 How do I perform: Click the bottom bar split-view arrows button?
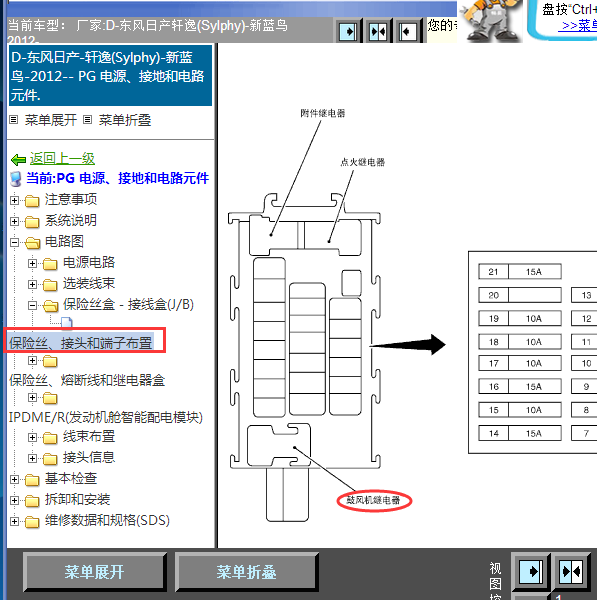coord(571,572)
